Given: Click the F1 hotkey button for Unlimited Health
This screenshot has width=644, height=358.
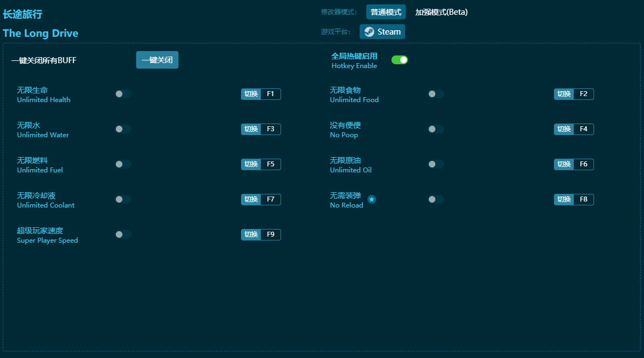Looking at the screenshot, I should click(270, 94).
